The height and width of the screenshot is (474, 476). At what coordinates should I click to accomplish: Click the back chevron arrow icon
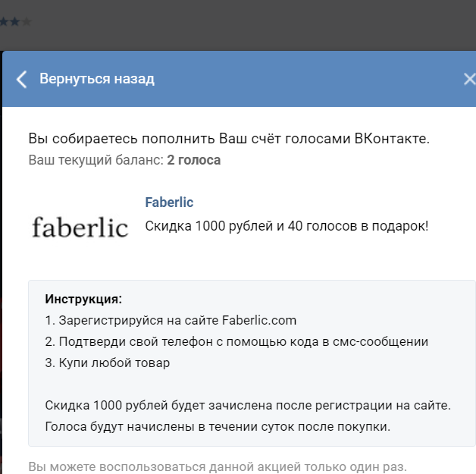(x=21, y=80)
